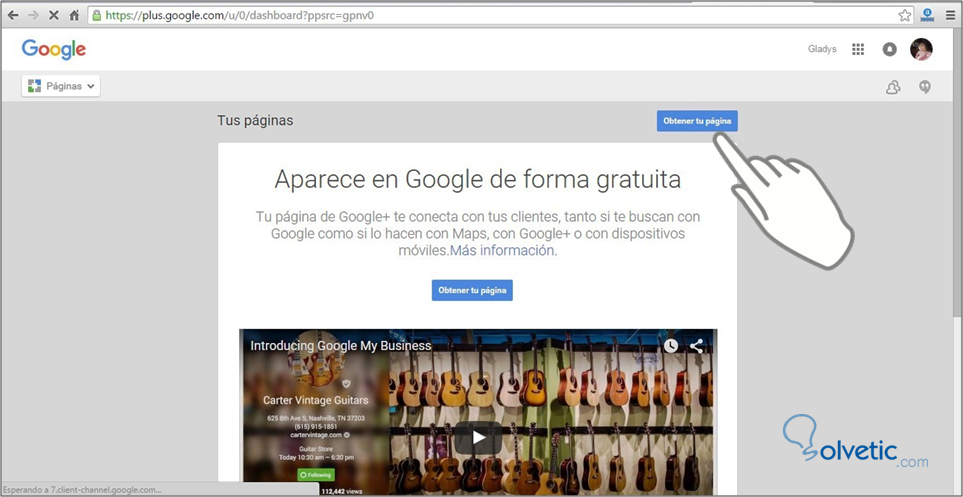Play the Introducing Google My Business video

pos(478,437)
